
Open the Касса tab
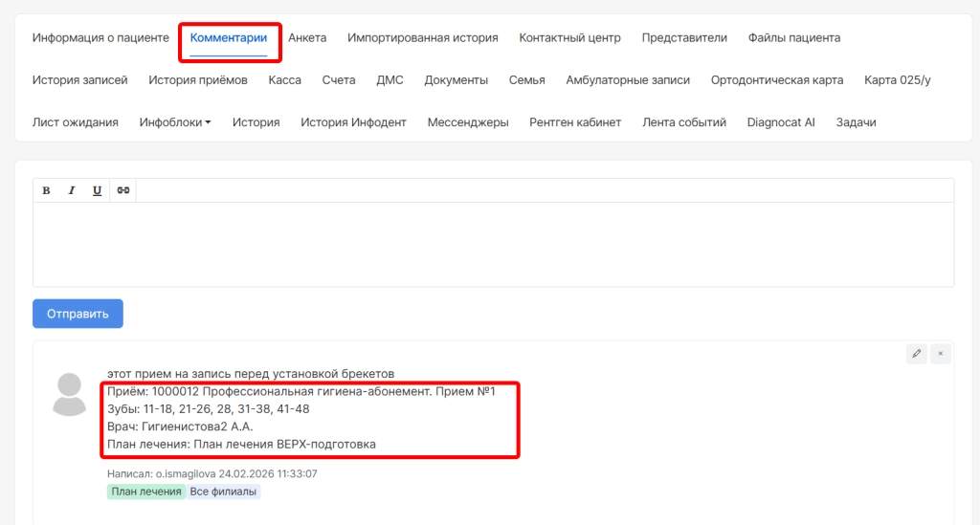point(285,80)
